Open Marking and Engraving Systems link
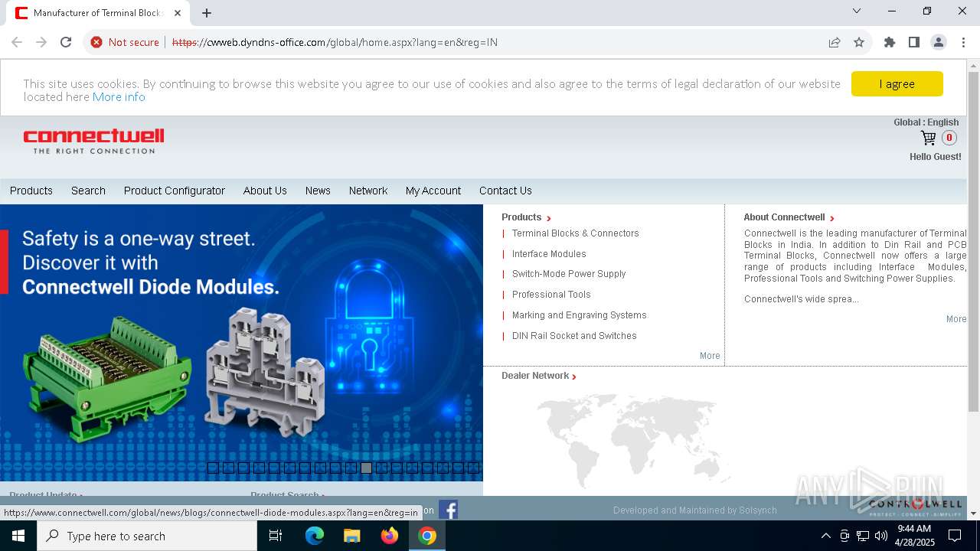Screen dimensions: 980x551 (x=580, y=315)
